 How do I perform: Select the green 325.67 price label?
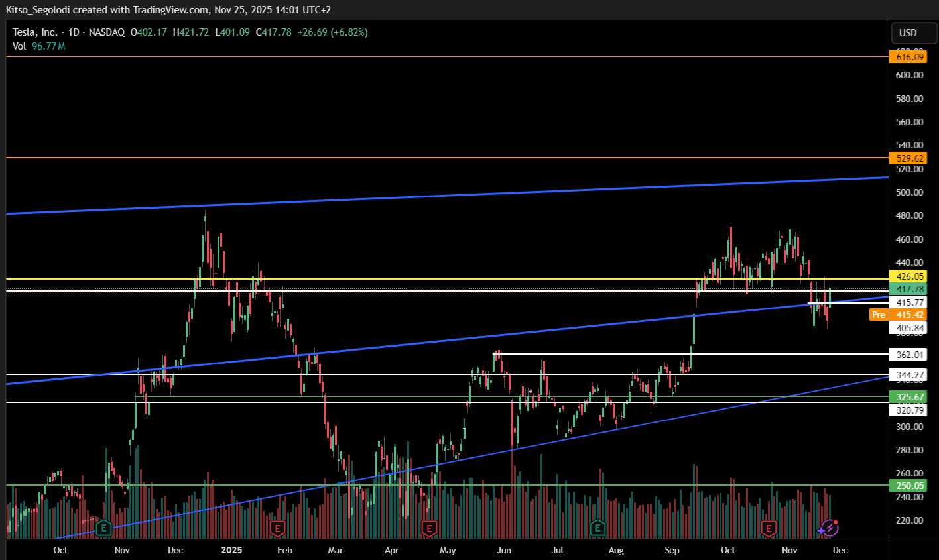pos(910,397)
